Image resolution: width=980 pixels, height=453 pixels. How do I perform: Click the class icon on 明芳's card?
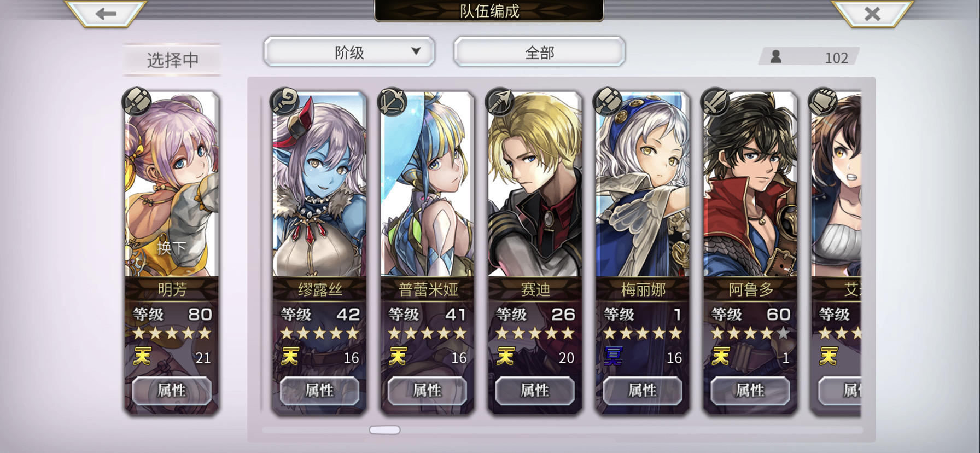point(137,101)
